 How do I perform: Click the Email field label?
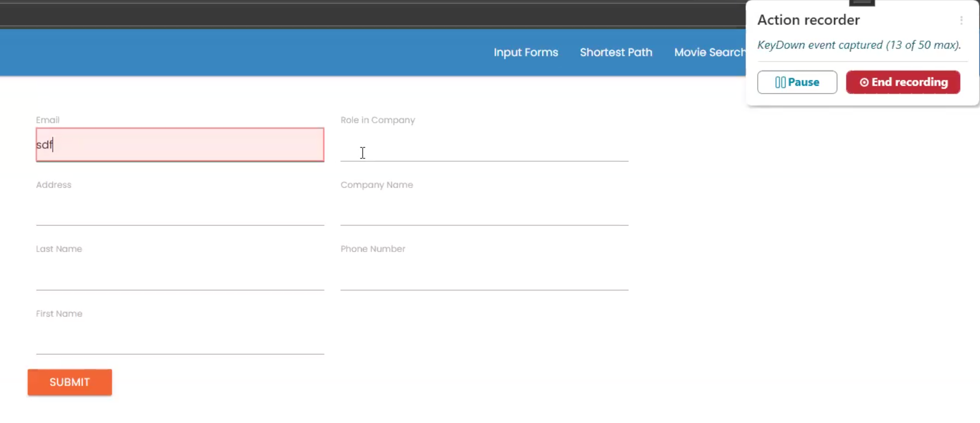(x=48, y=120)
